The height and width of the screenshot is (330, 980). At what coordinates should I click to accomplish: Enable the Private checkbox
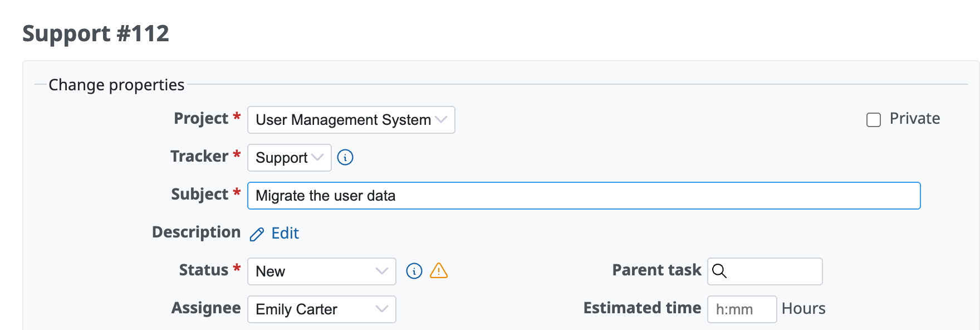874,120
